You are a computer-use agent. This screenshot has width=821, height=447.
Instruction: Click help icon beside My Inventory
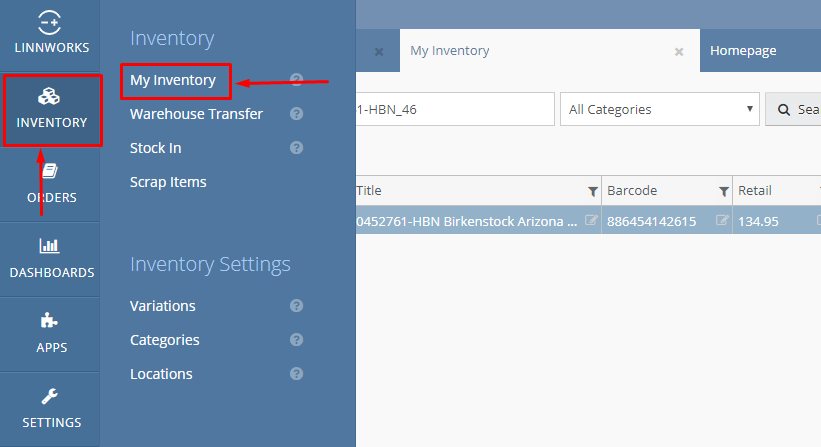296,80
